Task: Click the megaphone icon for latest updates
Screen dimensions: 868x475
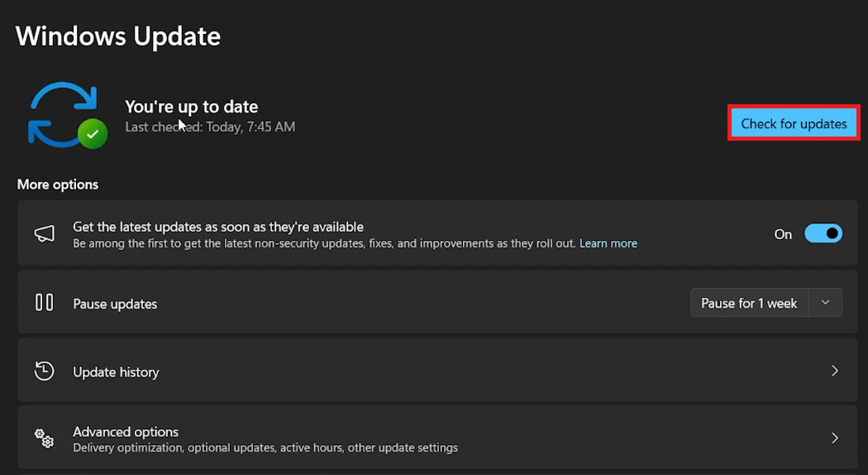Action: (x=45, y=234)
